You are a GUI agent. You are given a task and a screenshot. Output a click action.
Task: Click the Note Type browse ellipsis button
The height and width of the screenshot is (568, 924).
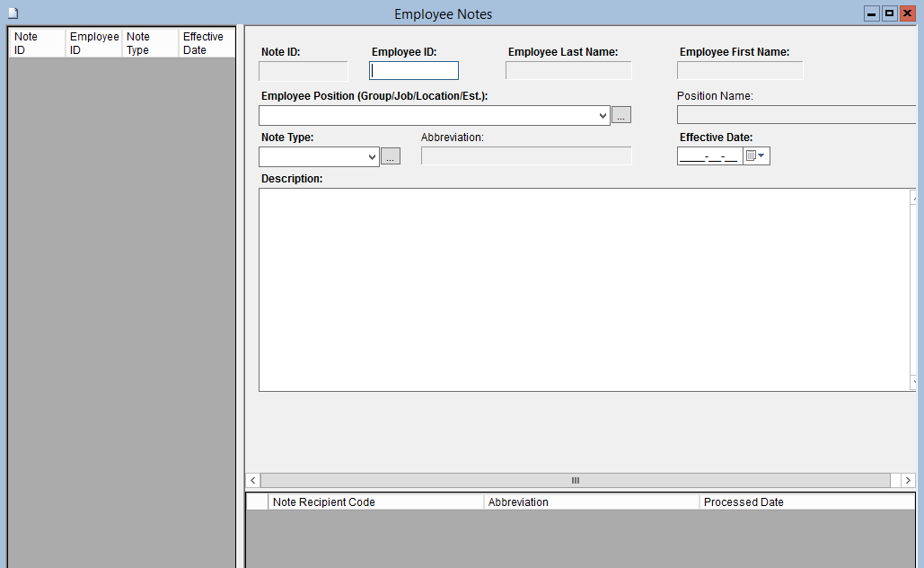point(390,156)
